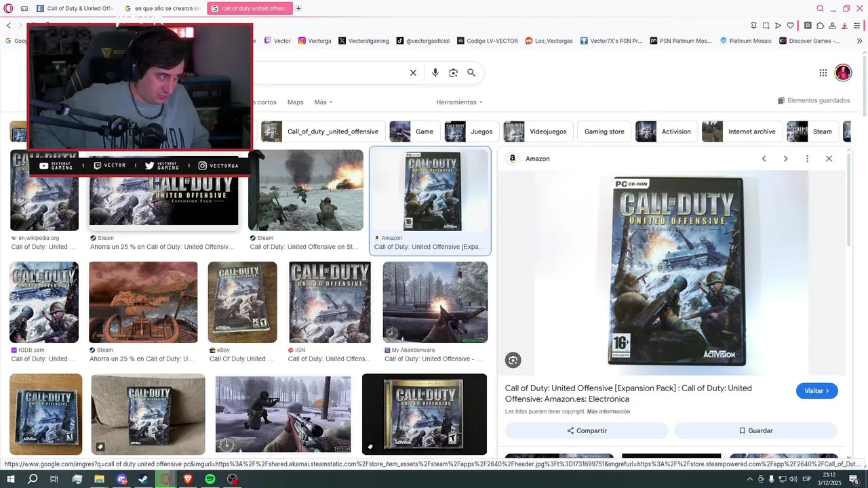868x488 pixels.
Task: Click the magnifier search button in Google search box
Action: coord(471,73)
